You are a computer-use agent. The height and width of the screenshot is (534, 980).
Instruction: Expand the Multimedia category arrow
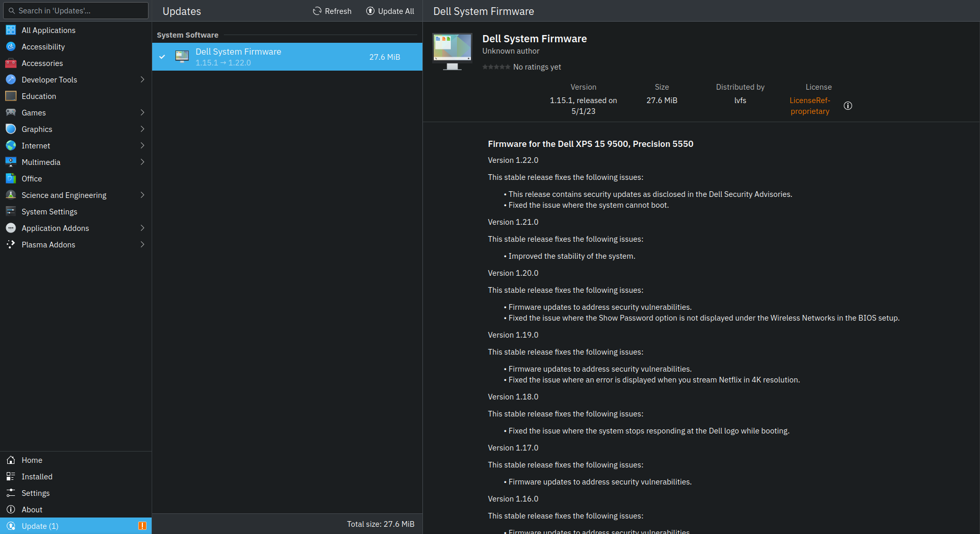click(x=142, y=162)
